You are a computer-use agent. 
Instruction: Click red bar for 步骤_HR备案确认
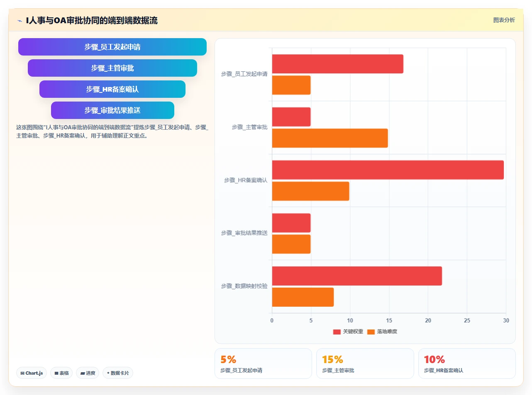[x=388, y=170]
